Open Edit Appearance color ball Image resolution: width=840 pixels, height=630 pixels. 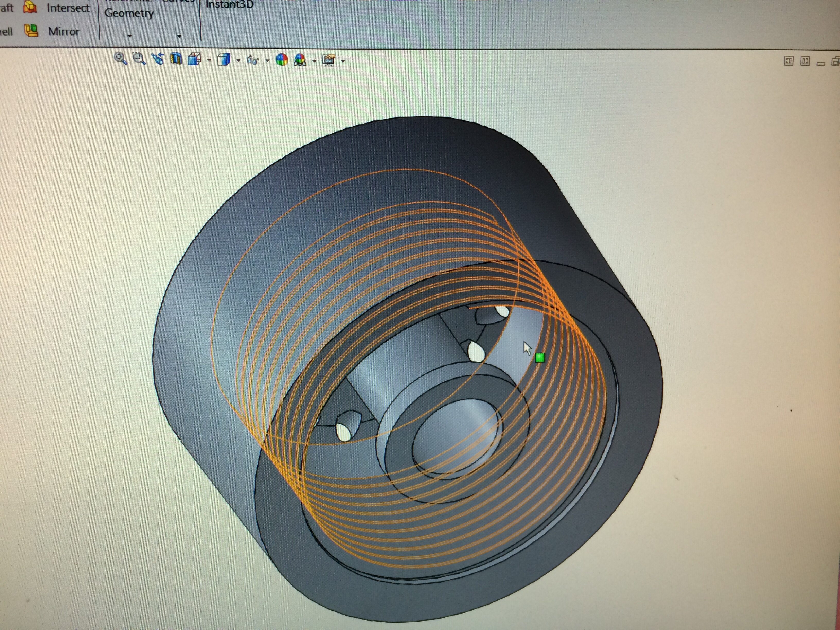[281, 60]
